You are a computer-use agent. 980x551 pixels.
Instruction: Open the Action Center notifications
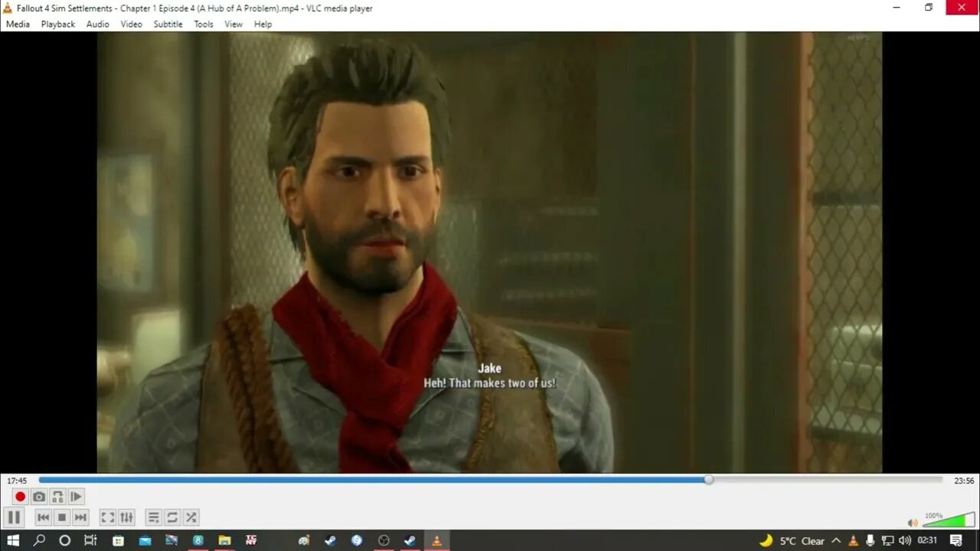955,540
